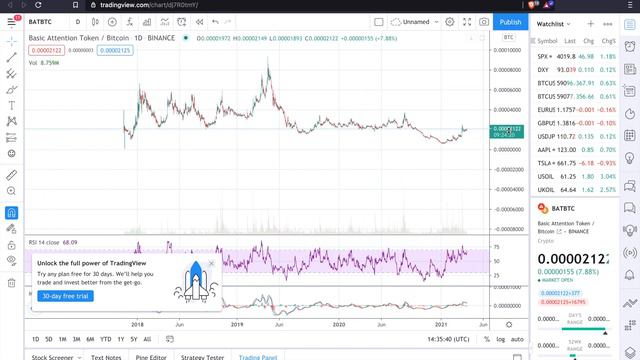The image size is (640, 360).
Task: Select the DXY watchlist row
Action: 575,70
